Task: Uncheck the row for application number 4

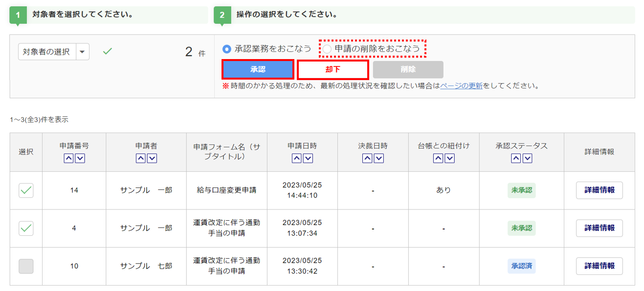Action: 26,228
